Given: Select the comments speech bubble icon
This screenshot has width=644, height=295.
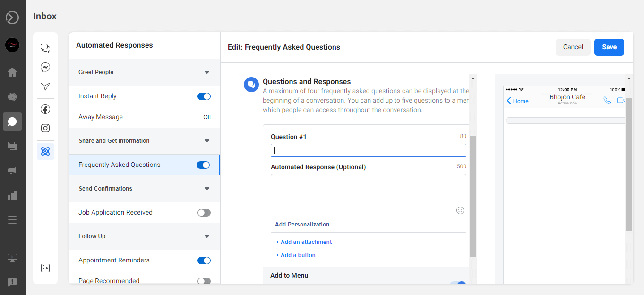Looking at the screenshot, I should pyautogui.click(x=45, y=48).
